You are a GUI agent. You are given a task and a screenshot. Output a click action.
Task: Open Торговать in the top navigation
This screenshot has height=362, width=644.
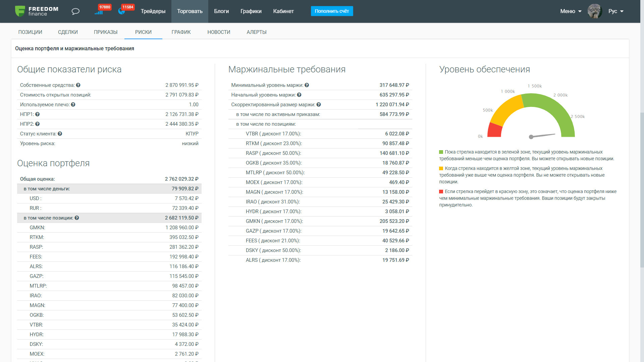[x=190, y=11]
